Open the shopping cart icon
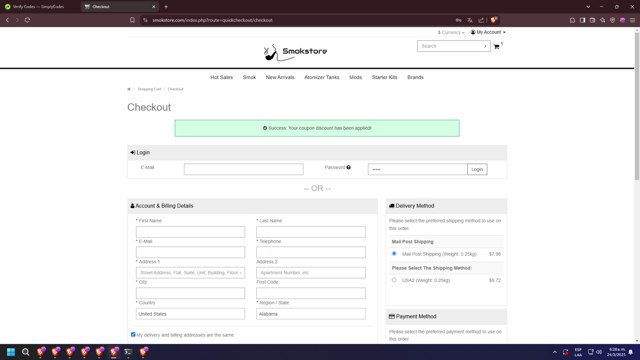Screen dimensions: 640x360 496,47
